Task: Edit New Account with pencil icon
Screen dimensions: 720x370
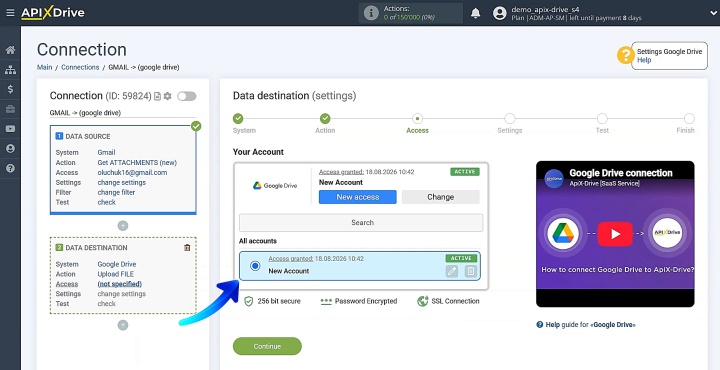Action: [x=452, y=271]
